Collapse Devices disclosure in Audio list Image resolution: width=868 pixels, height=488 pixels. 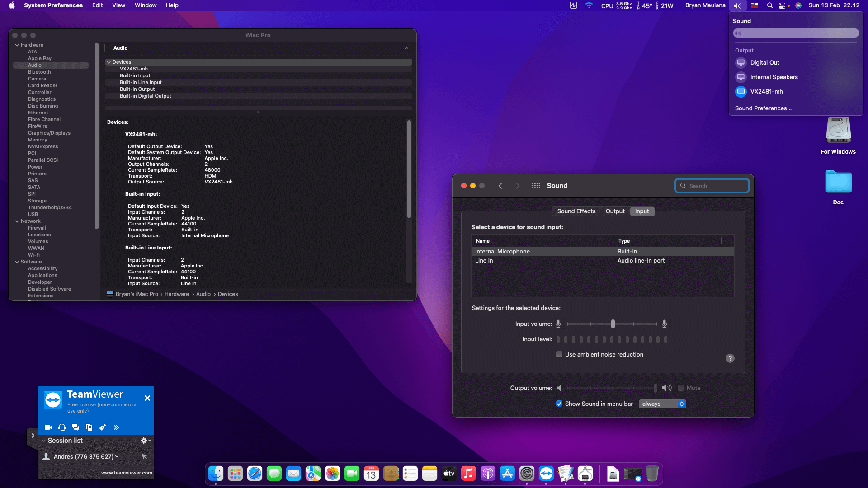[109, 62]
